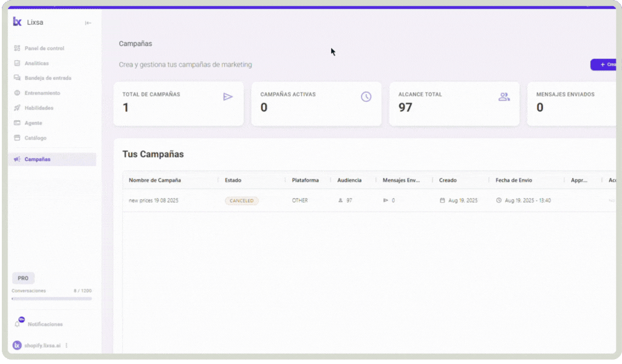Click the Notificaciones bell icon

(x=18, y=324)
